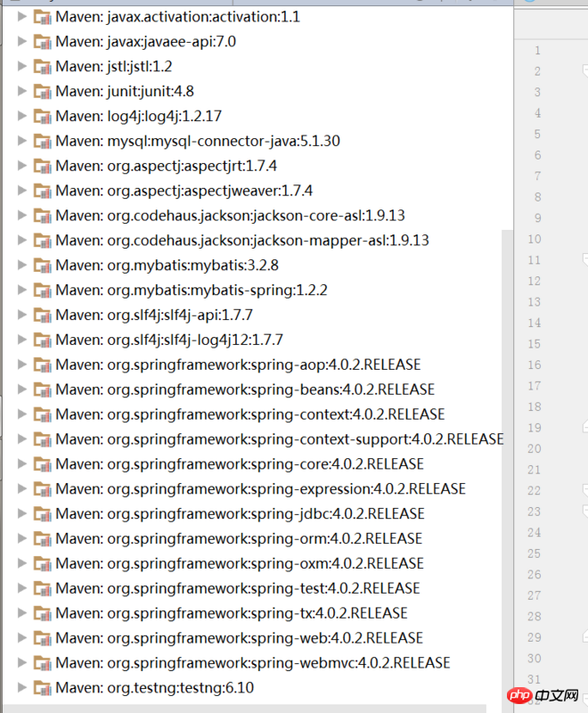
Task: Expand the slf4j-api:1.7.7 library node
Action: [21, 315]
